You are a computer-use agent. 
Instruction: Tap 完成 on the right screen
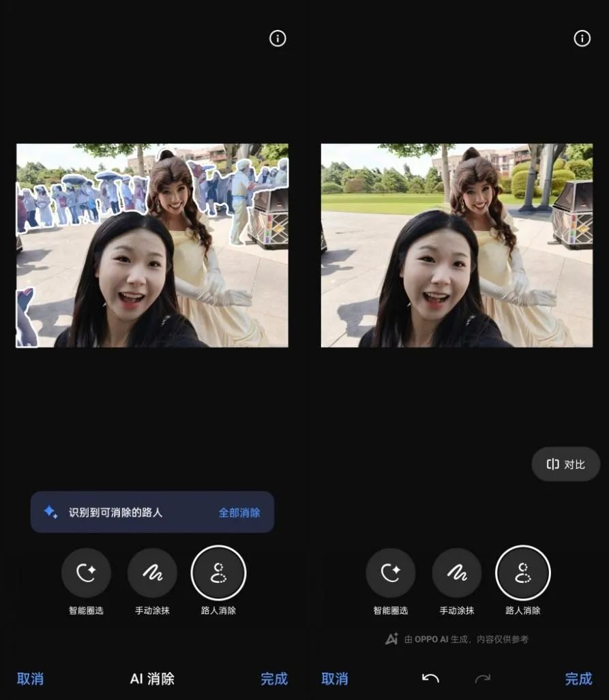tap(578, 679)
